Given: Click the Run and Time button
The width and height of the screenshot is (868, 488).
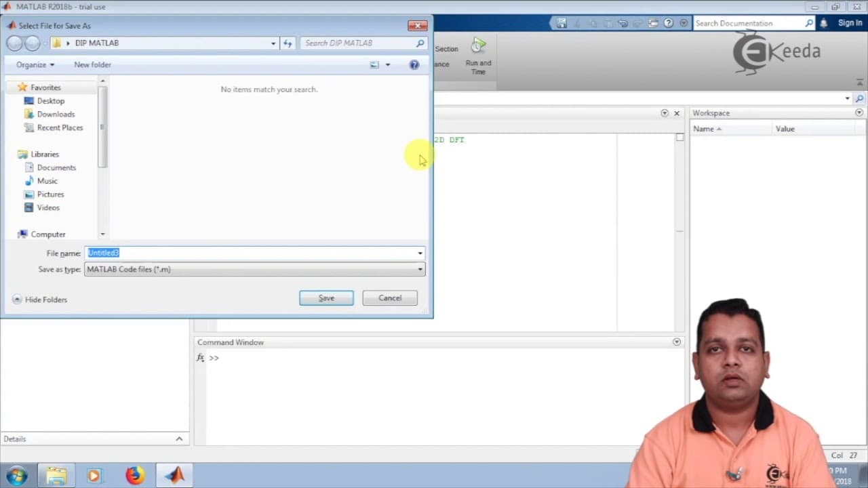Looking at the screenshot, I should point(478,56).
